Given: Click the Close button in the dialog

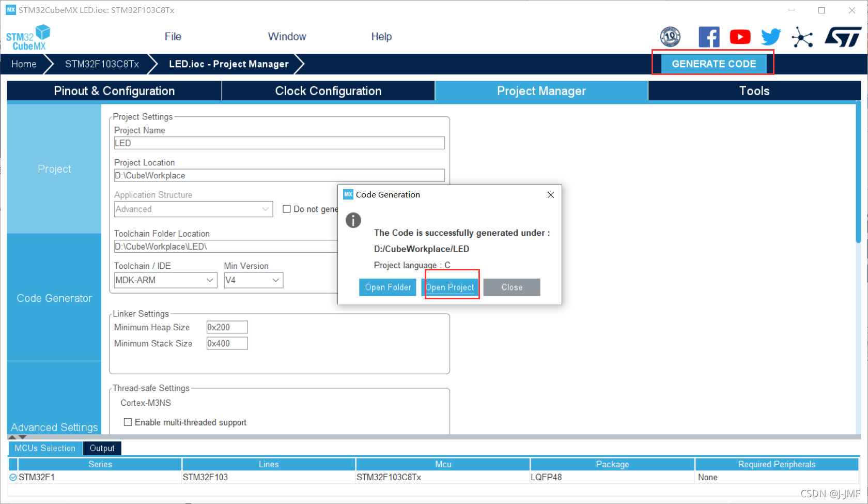Looking at the screenshot, I should [512, 287].
